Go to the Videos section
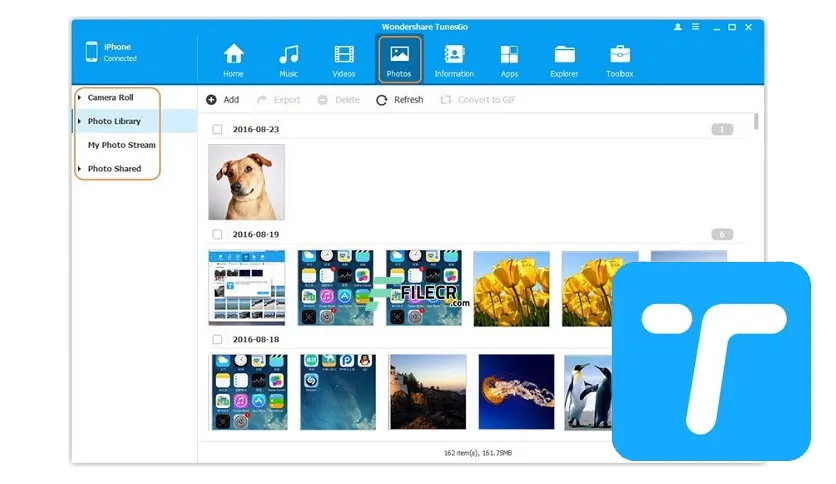This screenshot has height=484, width=836. 344,60
